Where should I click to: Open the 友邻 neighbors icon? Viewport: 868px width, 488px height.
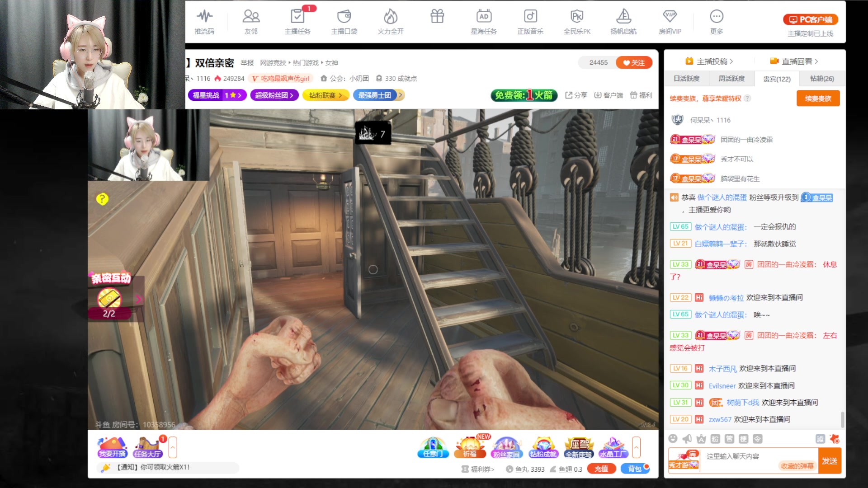251,22
